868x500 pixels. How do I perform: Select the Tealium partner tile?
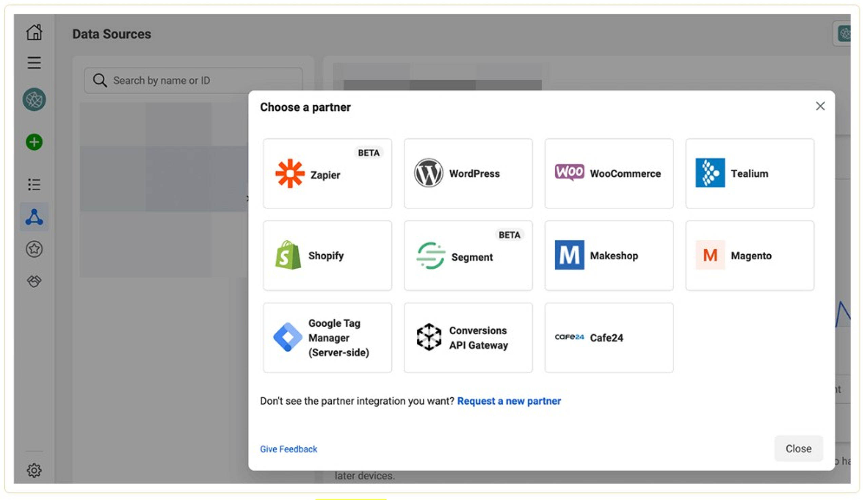[749, 174]
